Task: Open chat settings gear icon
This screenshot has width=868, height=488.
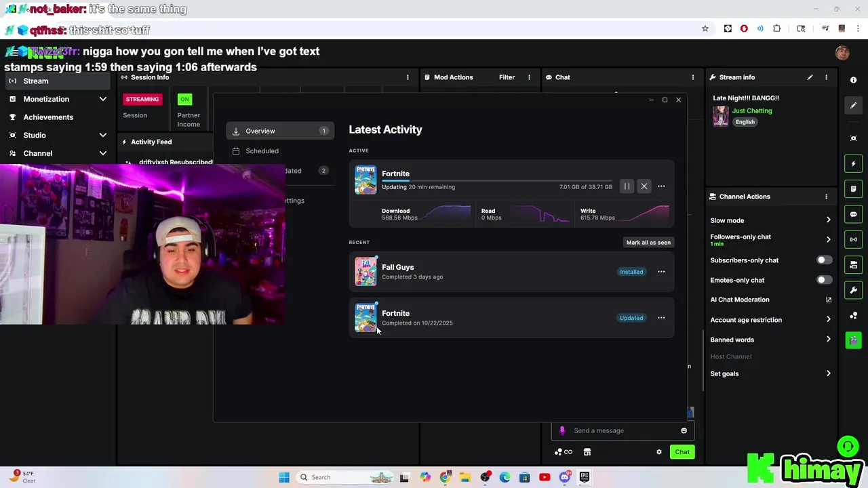Action: click(658, 452)
